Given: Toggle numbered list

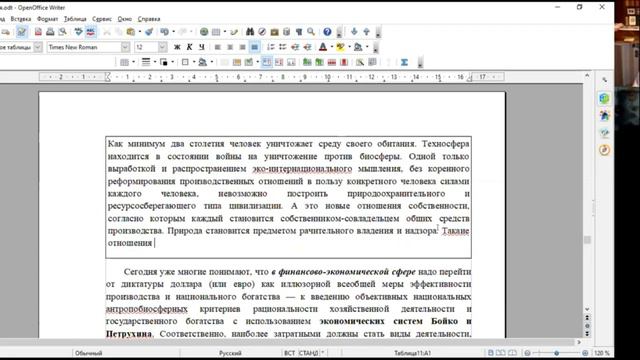Looking at the screenshot, I should click(270, 47).
